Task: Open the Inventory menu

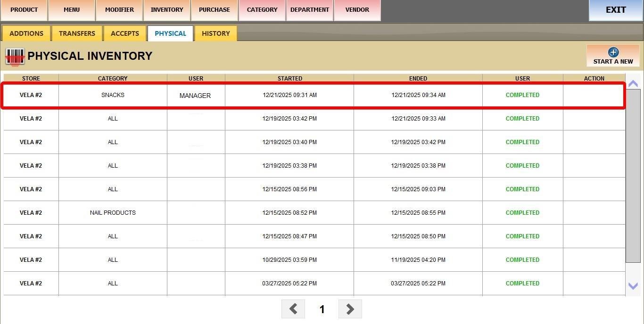Action: [167, 10]
